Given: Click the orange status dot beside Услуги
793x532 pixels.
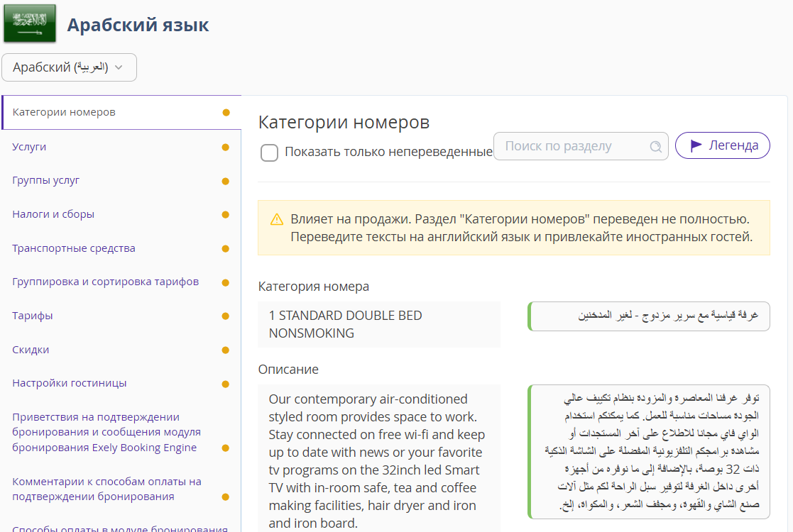Looking at the screenshot, I should point(226,147).
